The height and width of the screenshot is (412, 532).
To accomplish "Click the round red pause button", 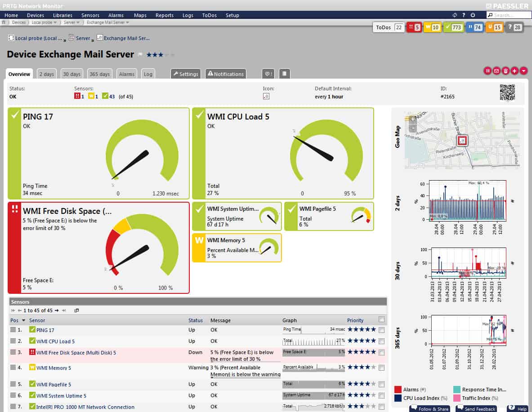I will point(487,71).
